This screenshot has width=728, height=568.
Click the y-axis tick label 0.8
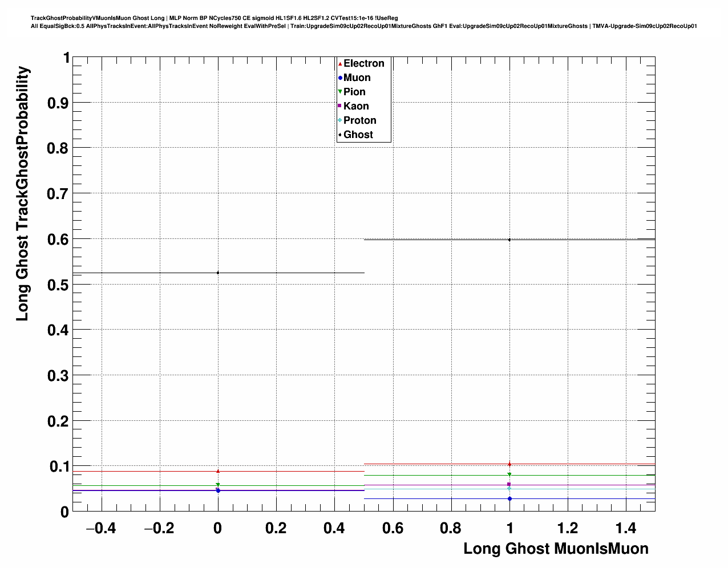(58, 149)
